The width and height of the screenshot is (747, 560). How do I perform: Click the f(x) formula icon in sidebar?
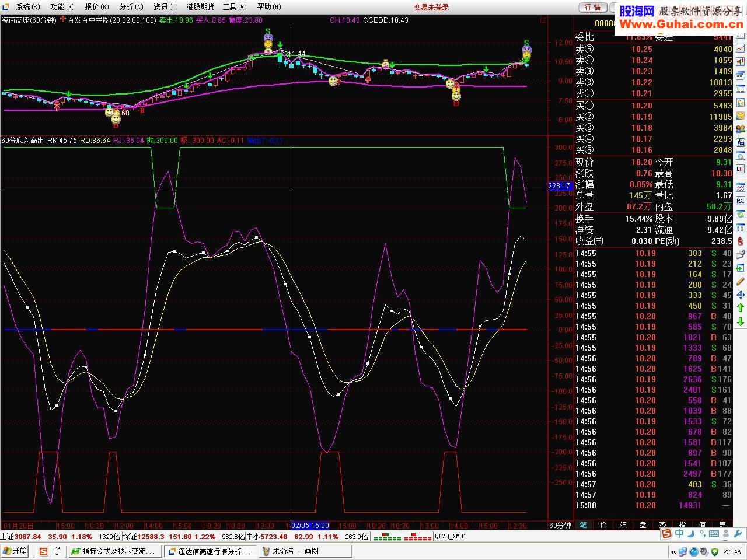pyautogui.click(x=740, y=142)
